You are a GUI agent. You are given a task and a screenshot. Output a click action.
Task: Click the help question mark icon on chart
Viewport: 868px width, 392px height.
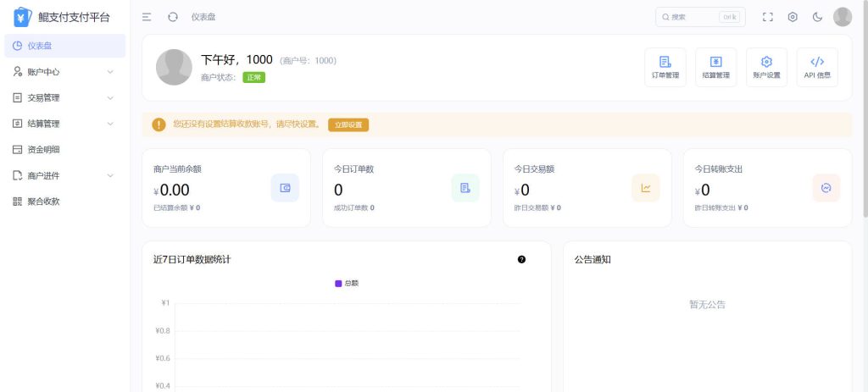[x=521, y=259]
